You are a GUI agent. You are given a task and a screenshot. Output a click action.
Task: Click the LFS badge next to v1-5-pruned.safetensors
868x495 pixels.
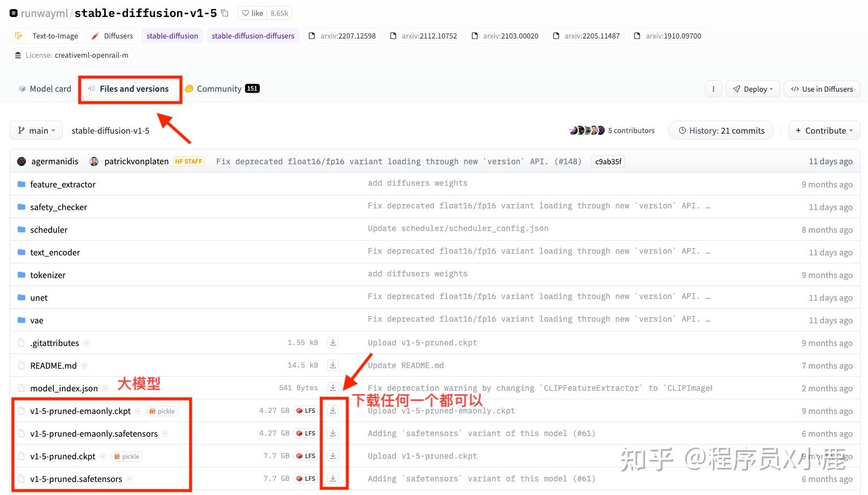point(305,478)
